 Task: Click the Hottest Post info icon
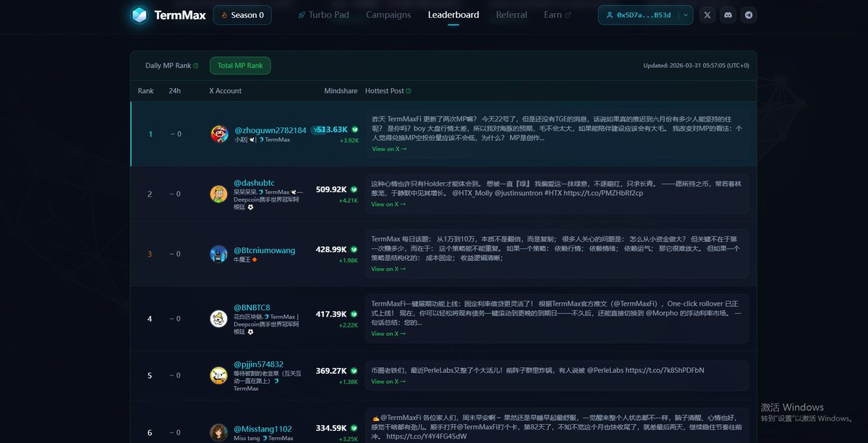click(x=409, y=91)
